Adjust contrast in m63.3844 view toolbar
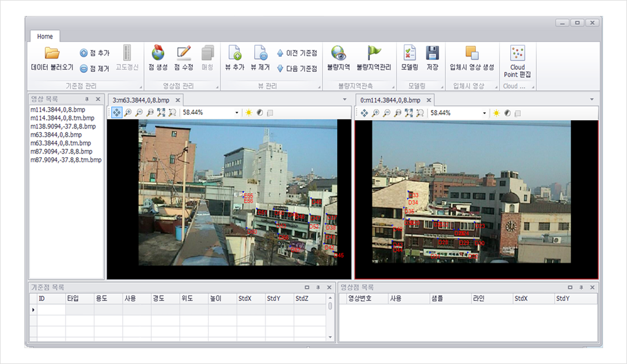The image size is (627, 364). coord(260,113)
